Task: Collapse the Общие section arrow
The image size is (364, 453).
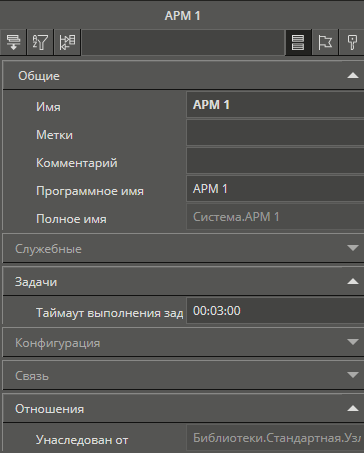Action: (353, 76)
